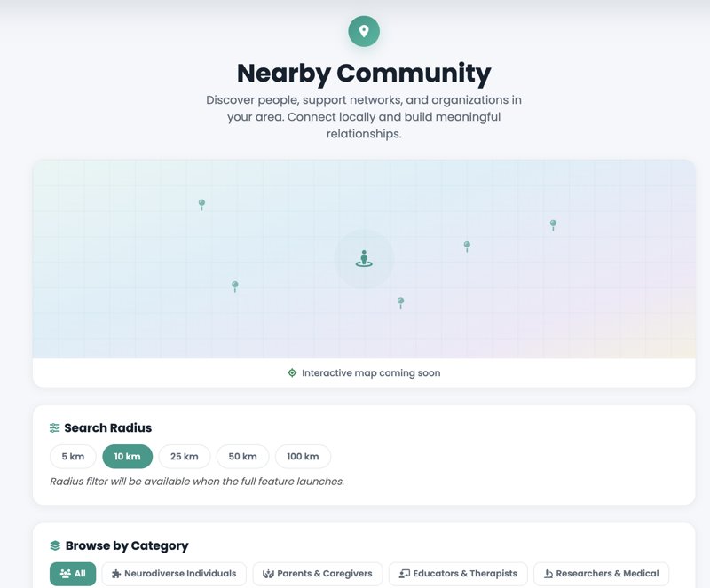710x588 pixels.
Task: Select the All category filter
Action: [73, 574]
